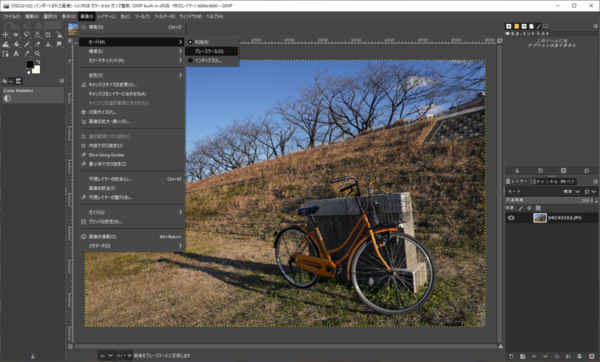Toggle zoom-on-resize button above vertical scrollbar
This screenshot has height=362, width=600.
click(x=499, y=40)
